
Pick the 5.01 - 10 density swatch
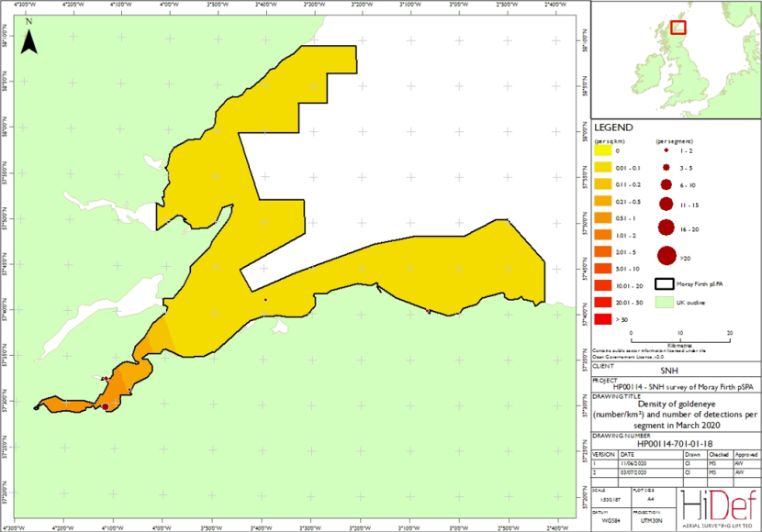pyautogui.click(x=602, y=269)
